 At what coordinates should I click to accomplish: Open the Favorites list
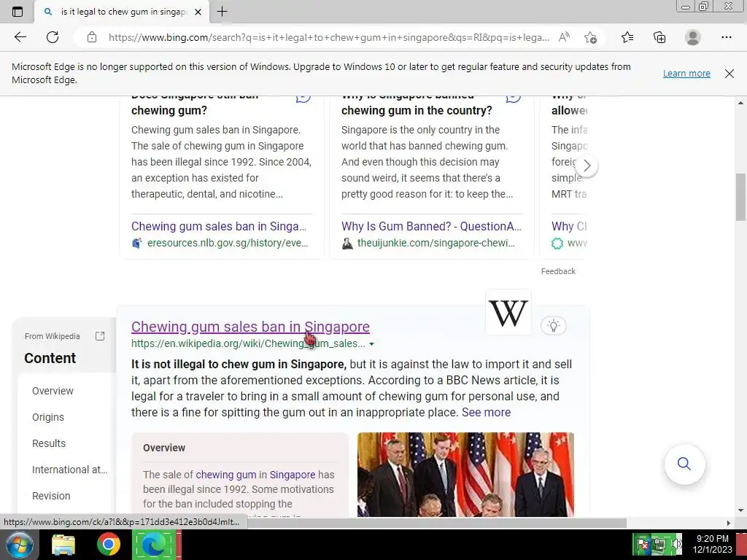627,37
